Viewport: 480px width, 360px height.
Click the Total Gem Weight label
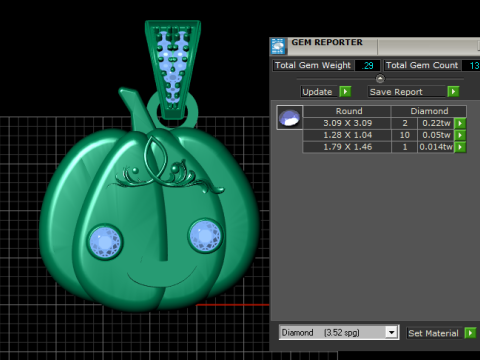[x=313, y=65]
